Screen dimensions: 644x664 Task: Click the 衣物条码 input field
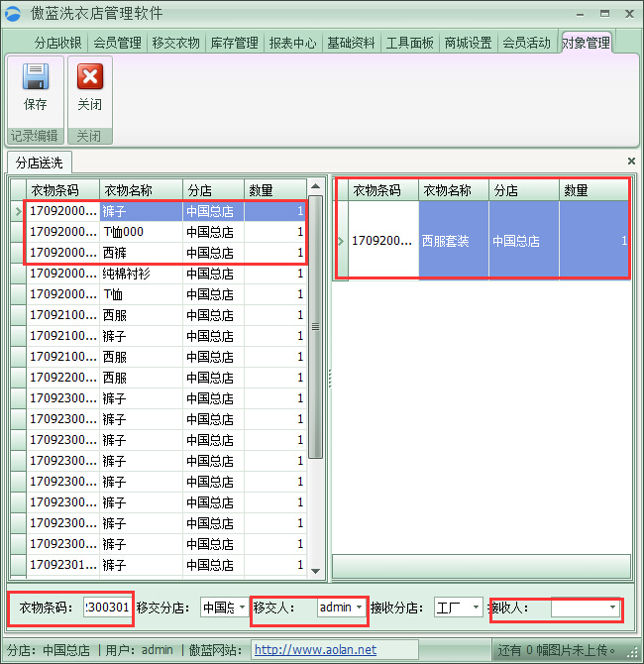point(108,608)
